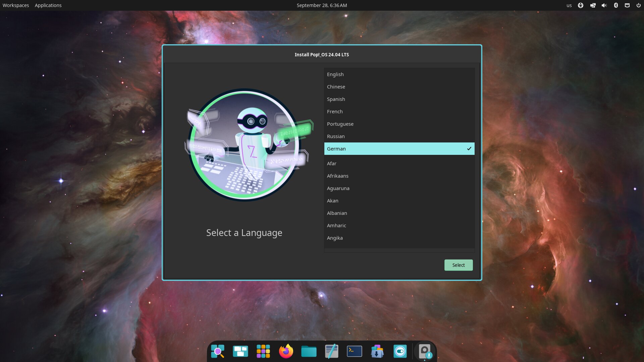Open the us keyboard layout indicator
This screenshot has width=644, height=362.
tap(569, 5)
